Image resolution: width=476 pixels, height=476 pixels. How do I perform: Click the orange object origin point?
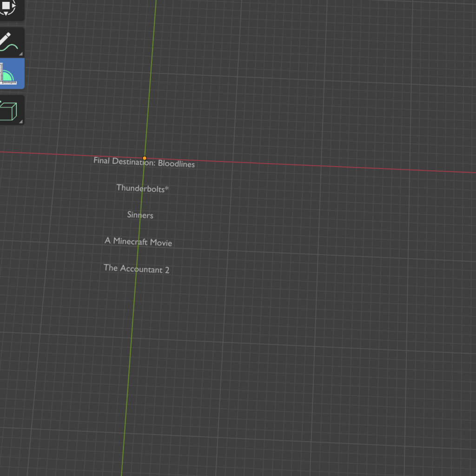click(x=145, y=158)
